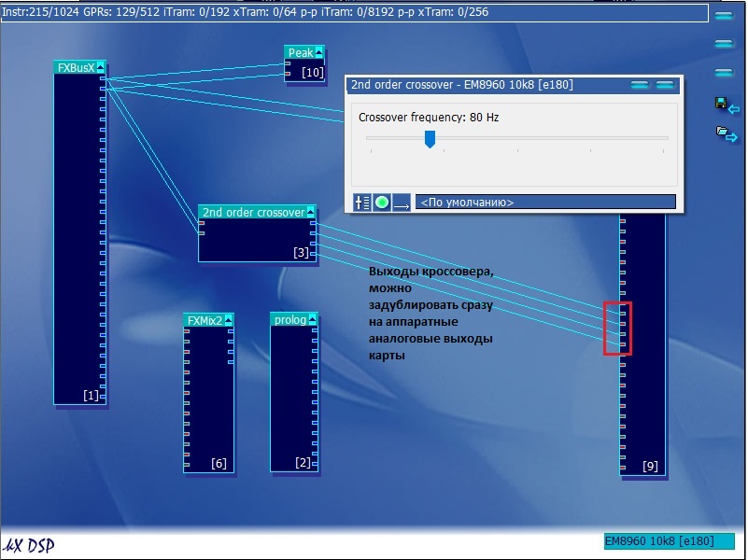
Task: Click the red upper input pin of crossover module
Action: tap(202, 223)
